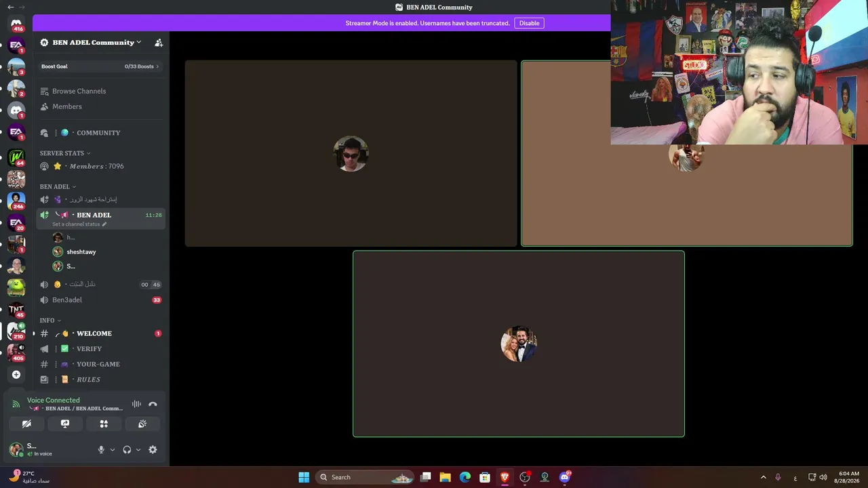Open system tray microphone indicator
Screen dimensions: 868x488
(x=778, y=477)
